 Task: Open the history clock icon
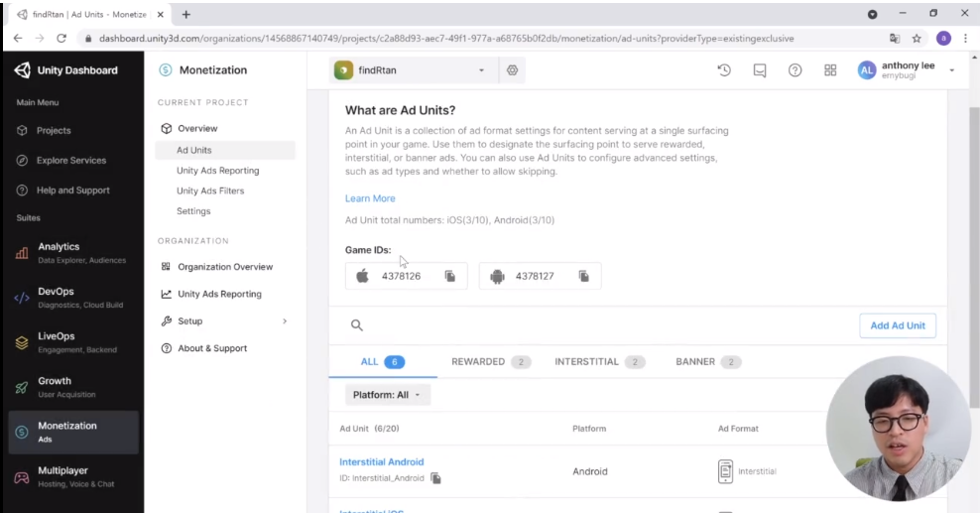click(x=724, y=70)
